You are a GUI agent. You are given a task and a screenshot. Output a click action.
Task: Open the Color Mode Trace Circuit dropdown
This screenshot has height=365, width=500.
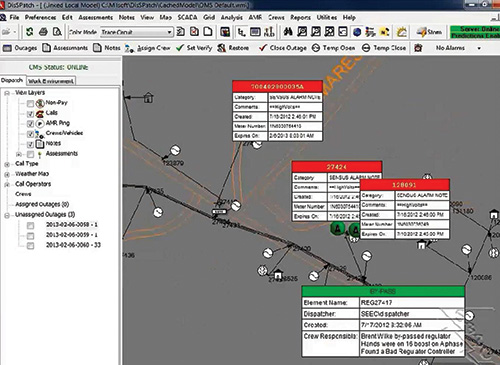[137, 32]
